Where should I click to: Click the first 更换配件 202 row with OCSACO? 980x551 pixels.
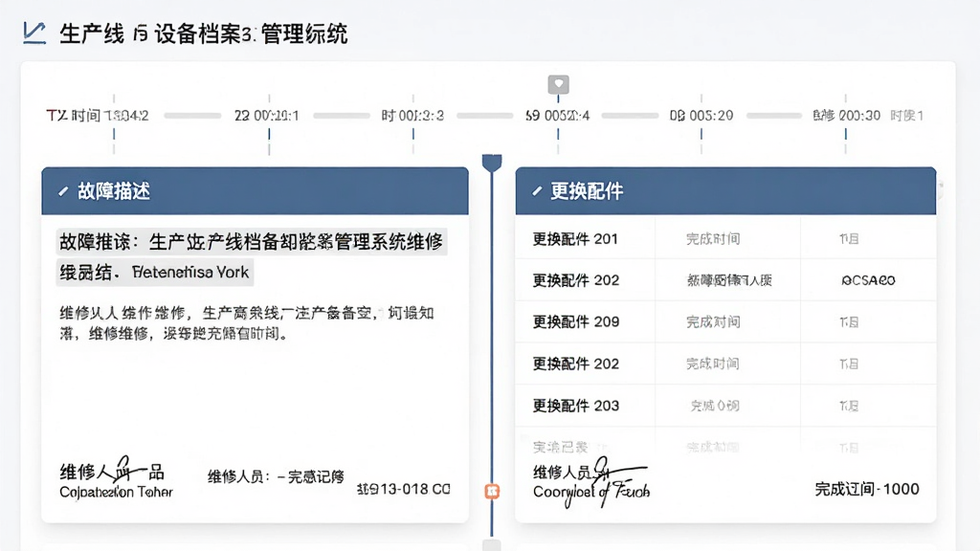point(725,280)
